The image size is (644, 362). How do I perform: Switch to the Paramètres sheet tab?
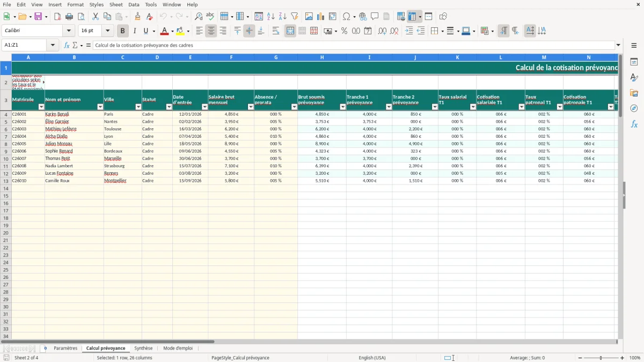(x=65, y=348)
